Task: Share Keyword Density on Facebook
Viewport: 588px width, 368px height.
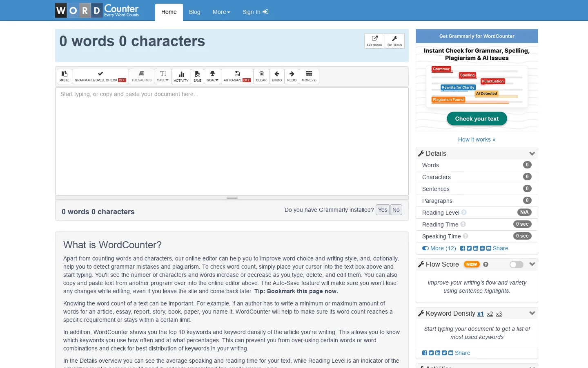Action: tap(425, 353)
